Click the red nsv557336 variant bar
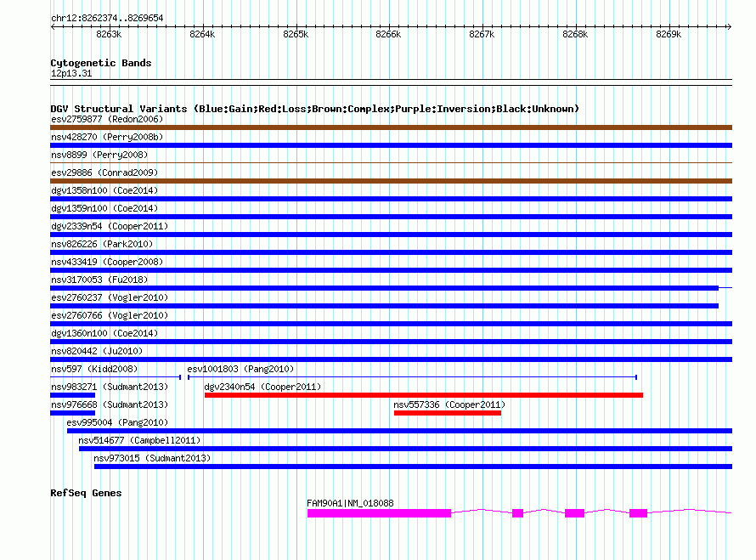This screenshot has width=756, height=560. [447, 413]
